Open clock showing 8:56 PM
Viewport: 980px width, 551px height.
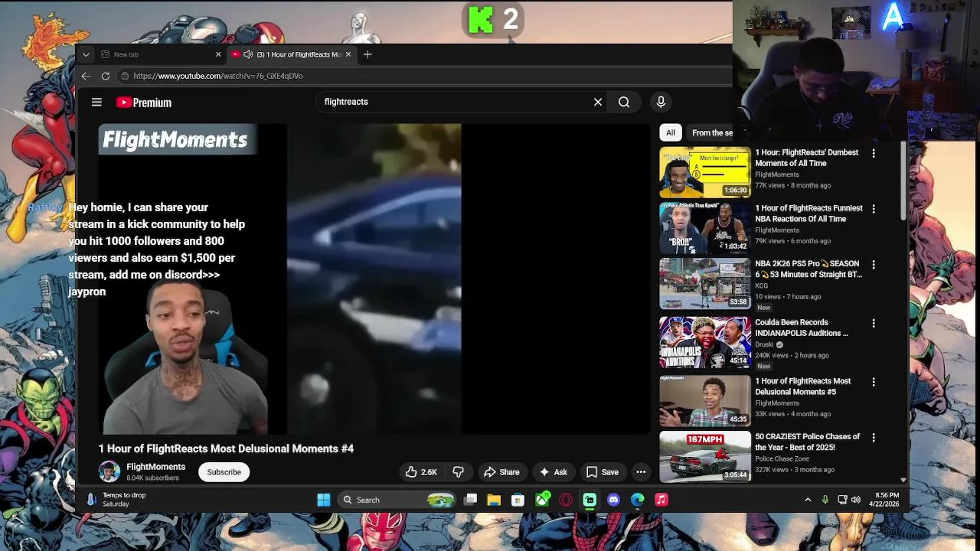tap(884, 500)
